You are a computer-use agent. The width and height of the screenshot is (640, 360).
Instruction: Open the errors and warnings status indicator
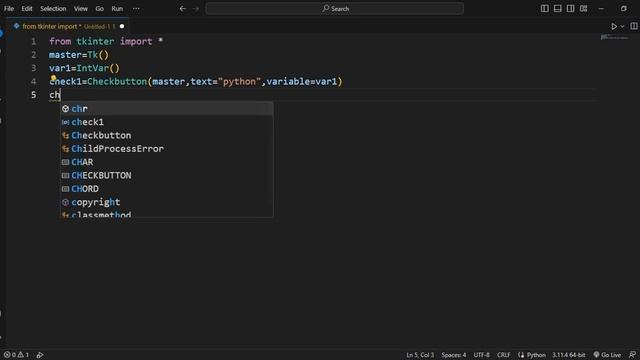point(16,355)
